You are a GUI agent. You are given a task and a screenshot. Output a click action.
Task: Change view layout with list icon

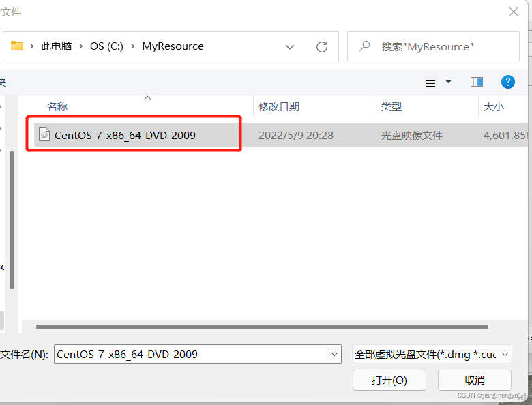(x=430, y=82)
